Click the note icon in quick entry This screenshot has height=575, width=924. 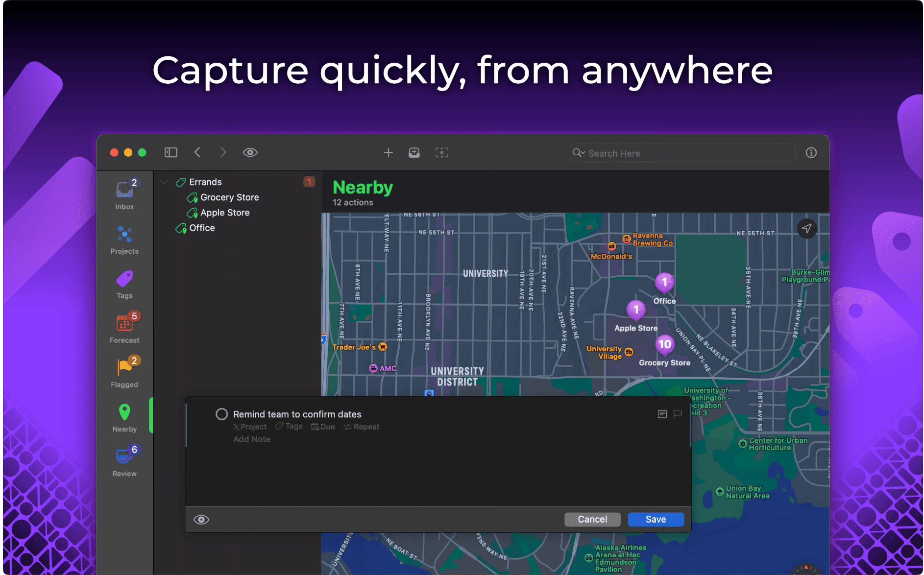pyautogui.click(x=662, y=414)
